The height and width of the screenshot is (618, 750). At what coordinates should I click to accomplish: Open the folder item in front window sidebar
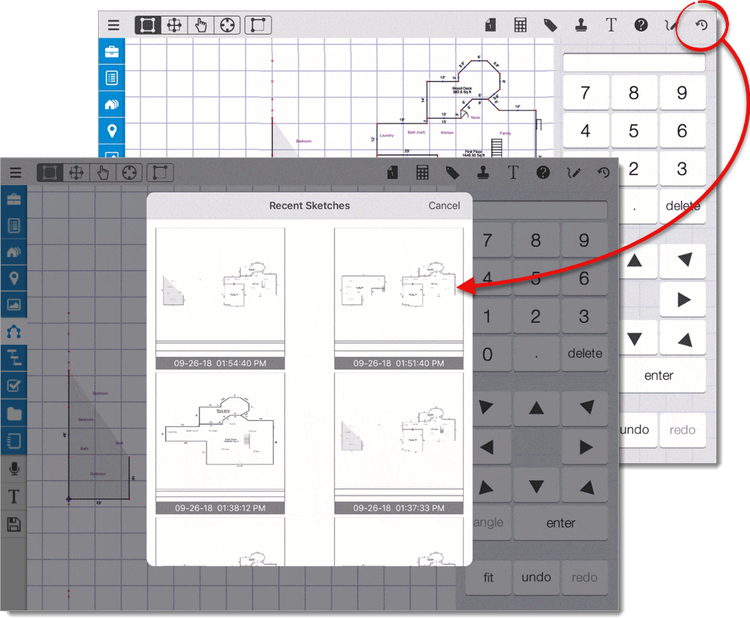[14, 413]
